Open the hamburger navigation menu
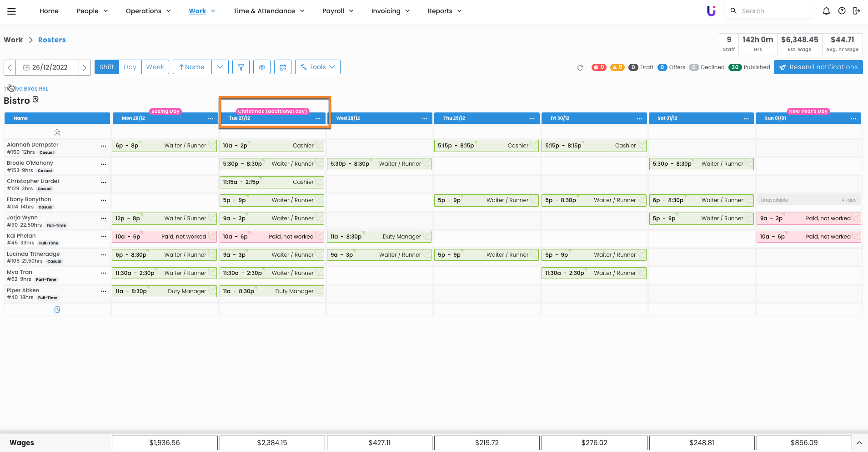This screenshot has height=452, width=868. pos(12,11)
